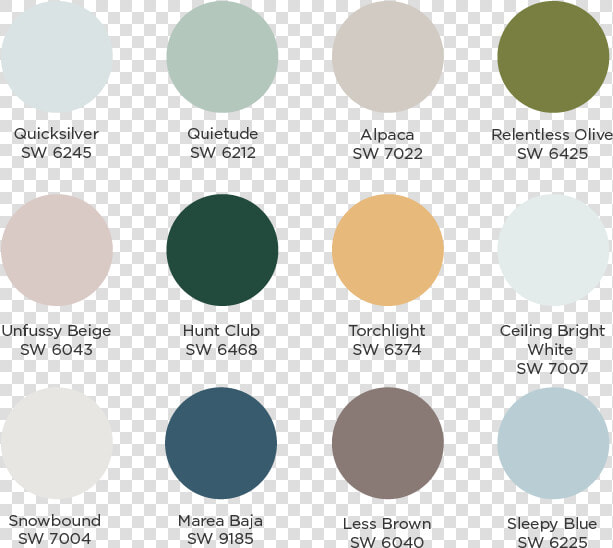Click the 'SW 6468' code text
Viewport: 613px width, 548px height.
coord(221,349)
